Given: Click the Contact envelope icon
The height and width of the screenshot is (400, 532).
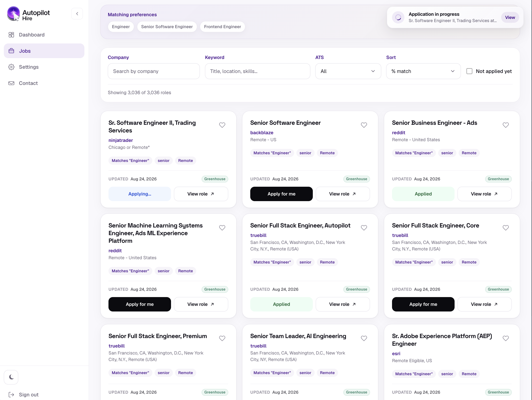Looking at the screenshot, I should click(11, 83).
